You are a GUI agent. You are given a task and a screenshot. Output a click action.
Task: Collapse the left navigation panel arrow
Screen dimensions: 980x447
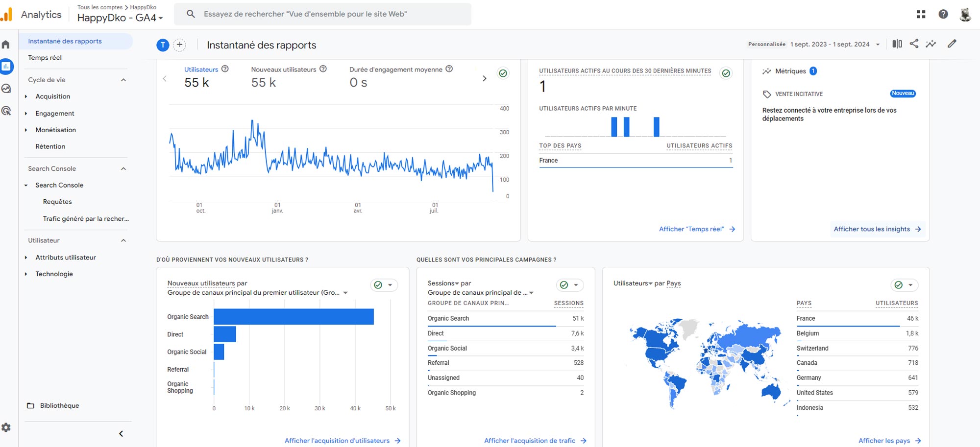121,434
